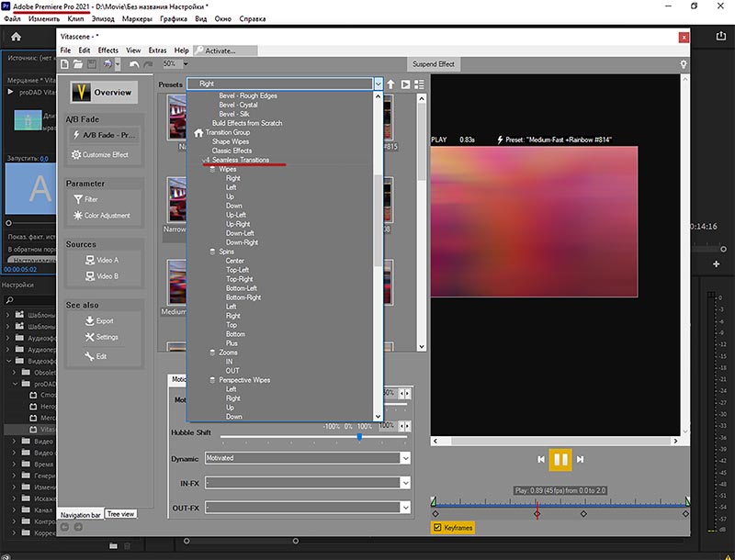Click the render globe toolbar icon
Viewport: 735px width, 560px height.
pos(107,64)
